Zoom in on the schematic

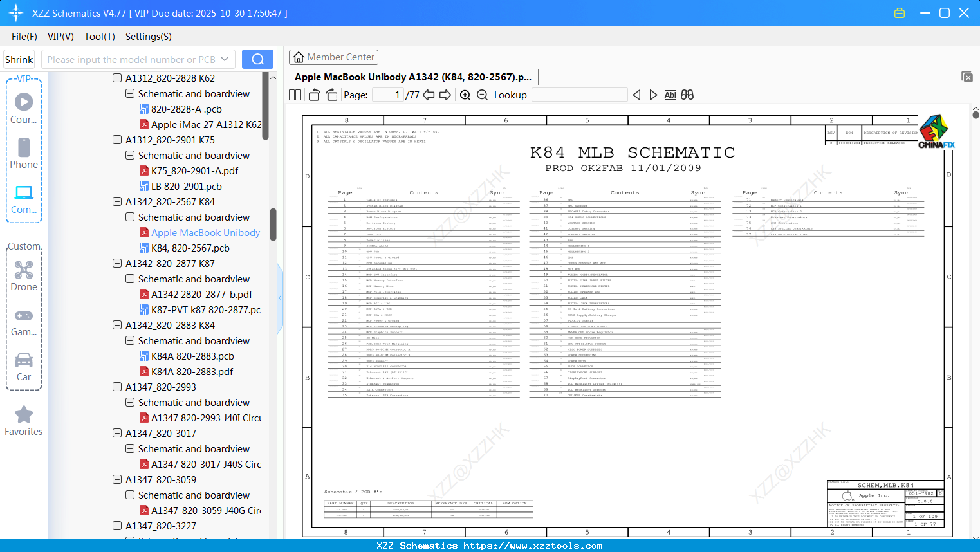point(465,95)
